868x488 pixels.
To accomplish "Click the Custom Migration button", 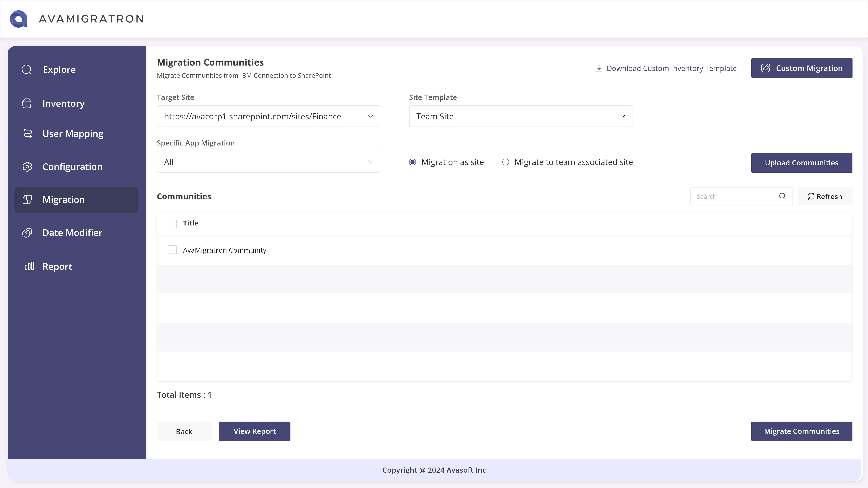I will click(802, 68).
